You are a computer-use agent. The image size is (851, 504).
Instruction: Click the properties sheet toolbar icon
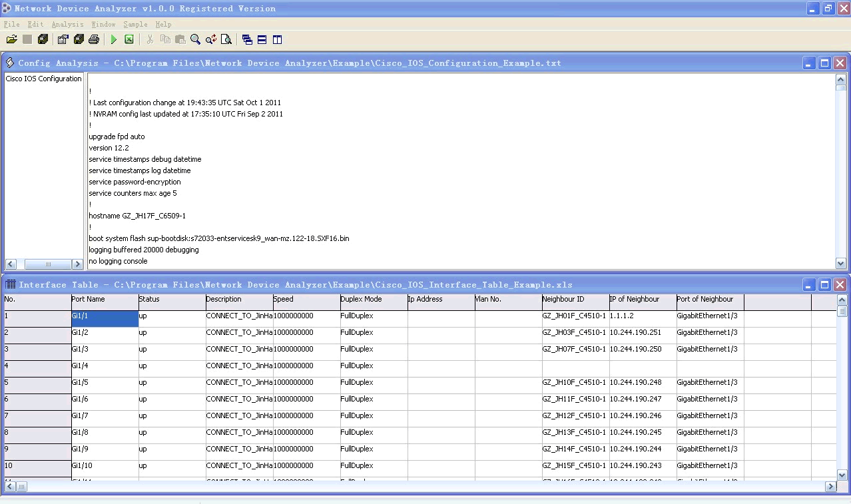pyautogui.click(x=63, y=40)
